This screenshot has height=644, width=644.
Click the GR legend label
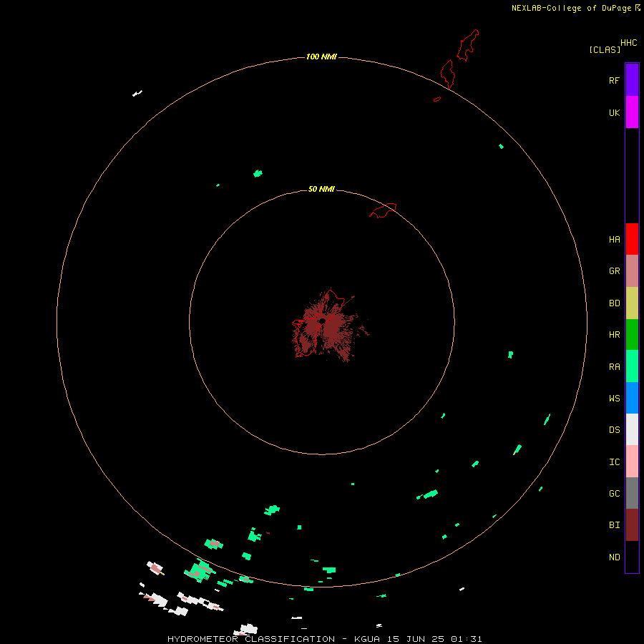(615, 271)
